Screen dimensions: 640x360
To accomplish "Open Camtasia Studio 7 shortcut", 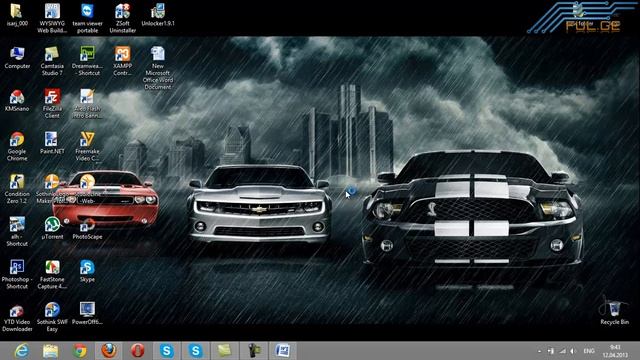I will [x=52, y=61].
